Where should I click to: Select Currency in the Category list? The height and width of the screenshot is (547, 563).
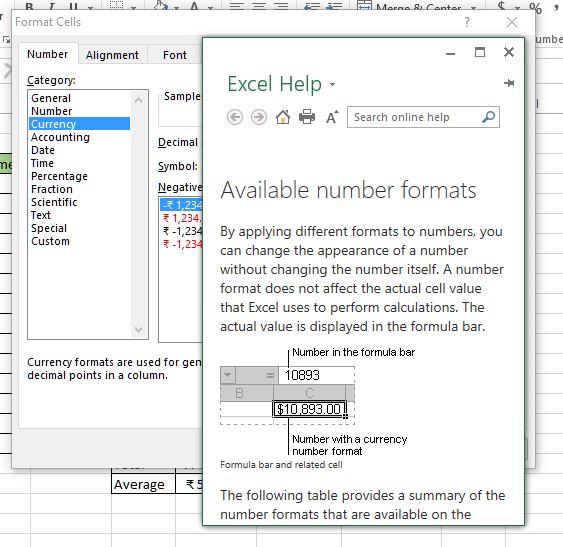point(79,124)
